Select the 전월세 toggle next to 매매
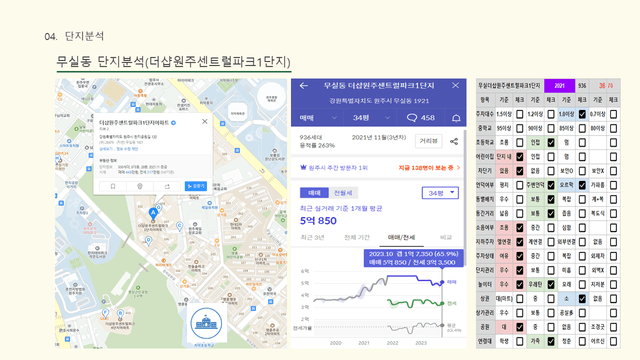This screenshot has height=360, width=640. (x=343, y=193)
